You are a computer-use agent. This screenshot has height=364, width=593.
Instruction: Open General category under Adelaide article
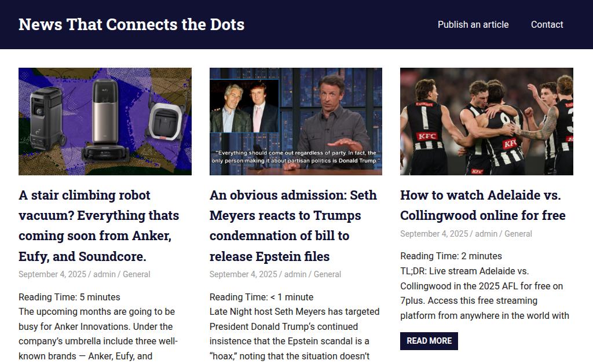[x=518, y=234]
